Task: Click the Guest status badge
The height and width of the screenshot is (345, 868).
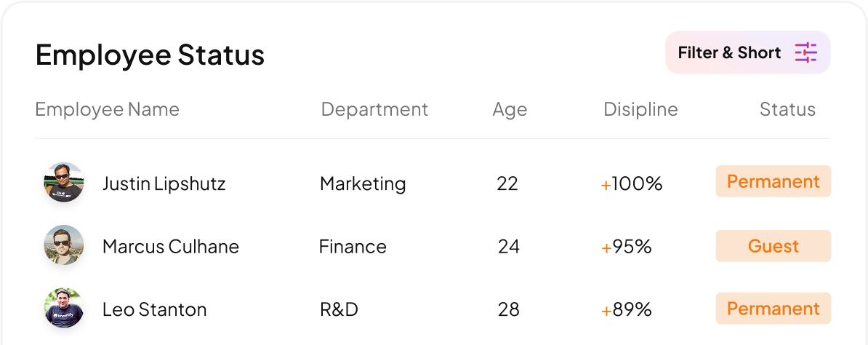Action: (x=773, y=246)
